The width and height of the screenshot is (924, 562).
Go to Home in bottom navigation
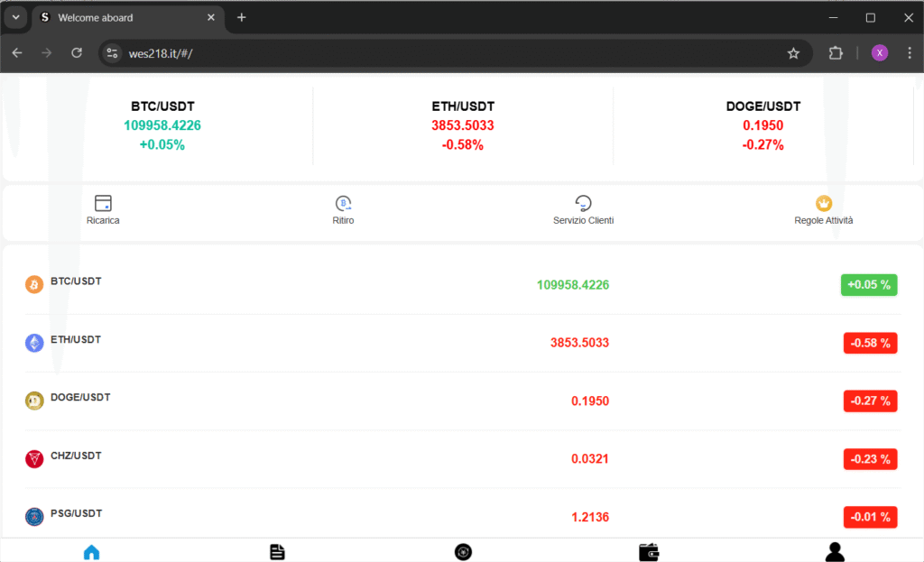(x=91, y=551)
